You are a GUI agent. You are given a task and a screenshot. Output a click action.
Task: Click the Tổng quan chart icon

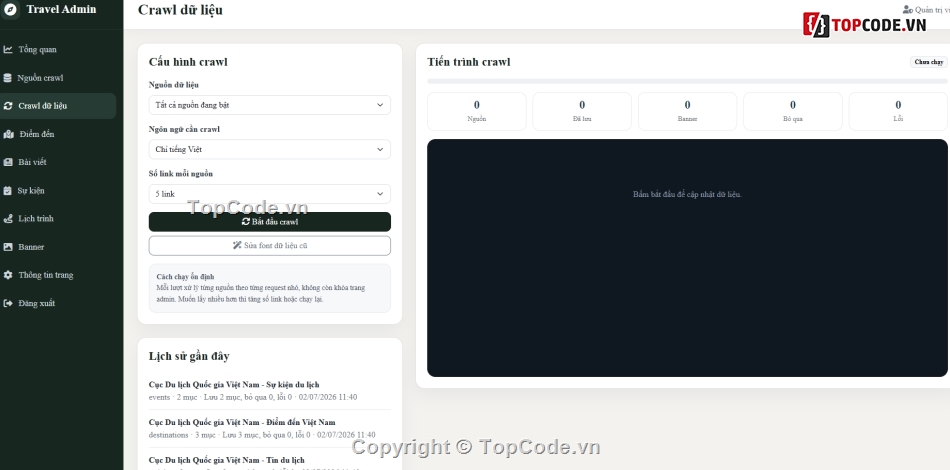(x=8, y=50)
